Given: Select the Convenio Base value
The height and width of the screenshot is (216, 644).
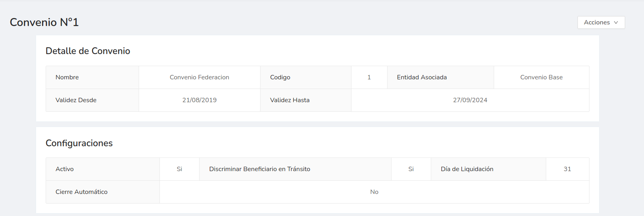Looking at the screenshot, I should pos(541,77).
